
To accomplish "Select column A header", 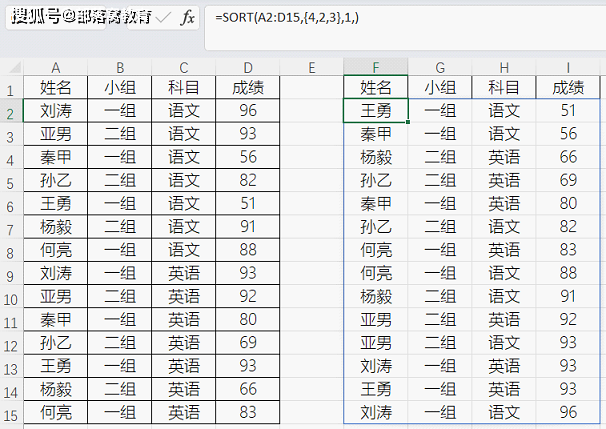I will (55, 67).
